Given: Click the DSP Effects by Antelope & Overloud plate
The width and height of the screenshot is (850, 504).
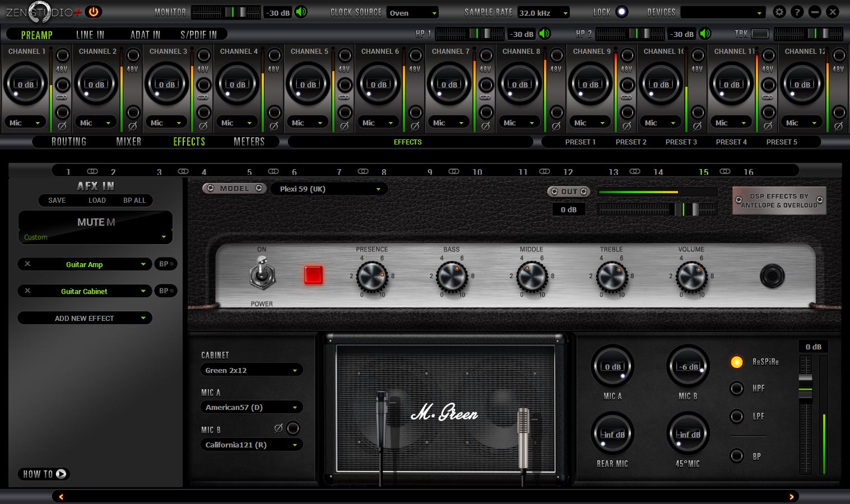Looking at the screenshot, I should [779, 200].
